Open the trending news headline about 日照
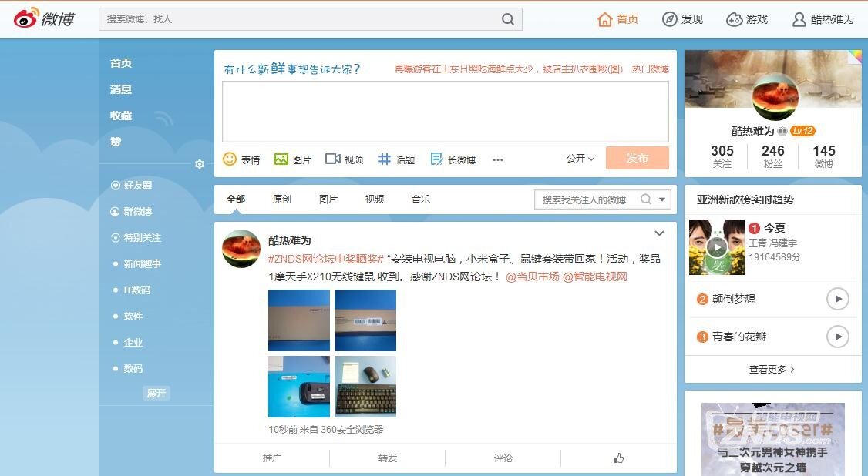 [x=509, y=69]
